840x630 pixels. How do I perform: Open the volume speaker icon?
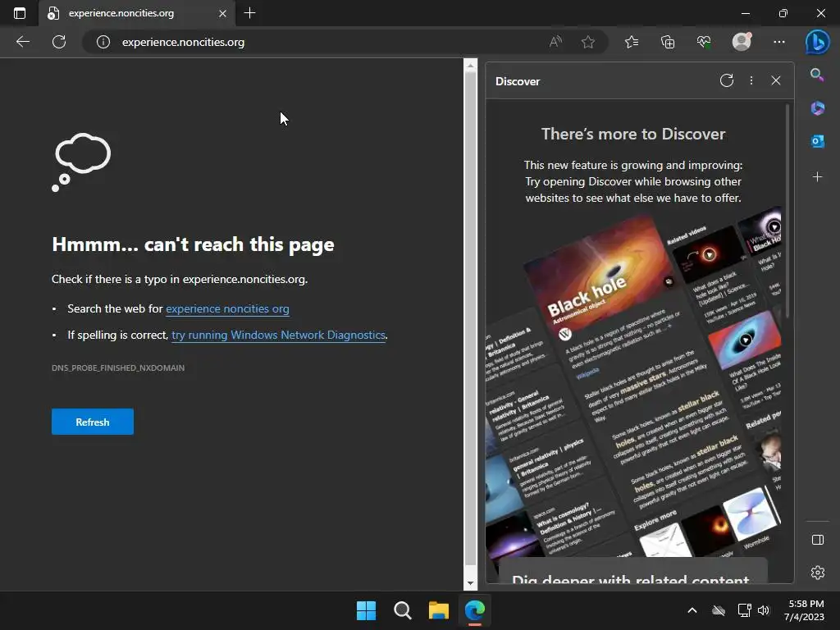(x=764, y=610)
